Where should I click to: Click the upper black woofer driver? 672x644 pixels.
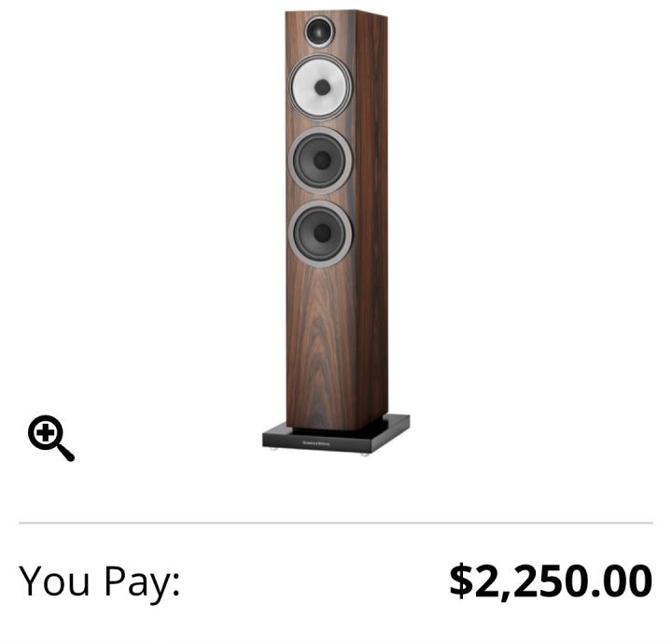[x=320, y=161]
